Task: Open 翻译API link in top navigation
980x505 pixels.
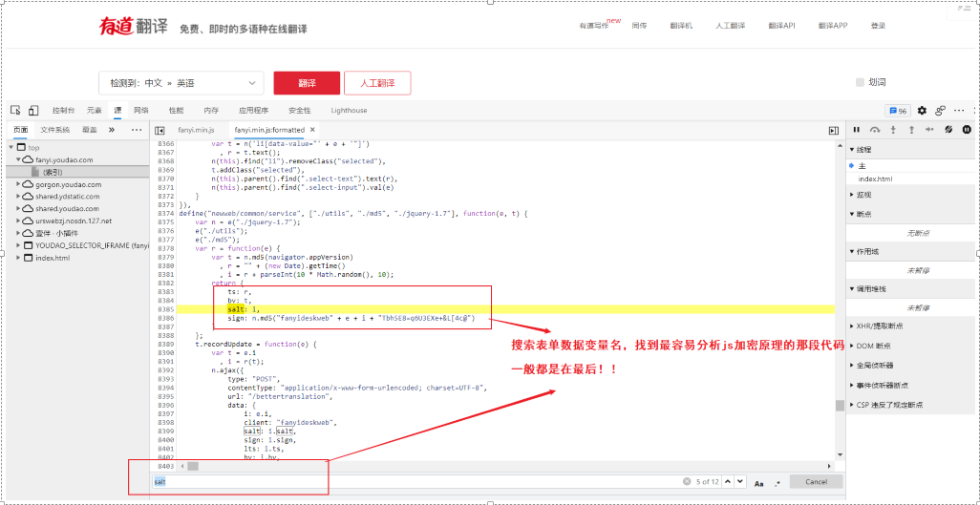Action: 781,26
